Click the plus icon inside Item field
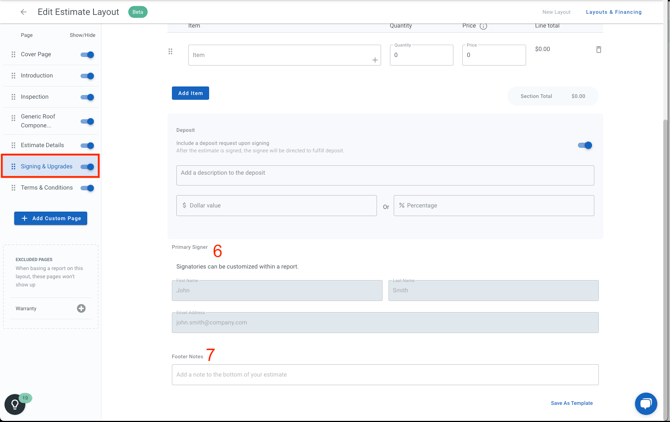Viewport: 670px width, 422px height. pyautogui.click(x=375, y=60)
